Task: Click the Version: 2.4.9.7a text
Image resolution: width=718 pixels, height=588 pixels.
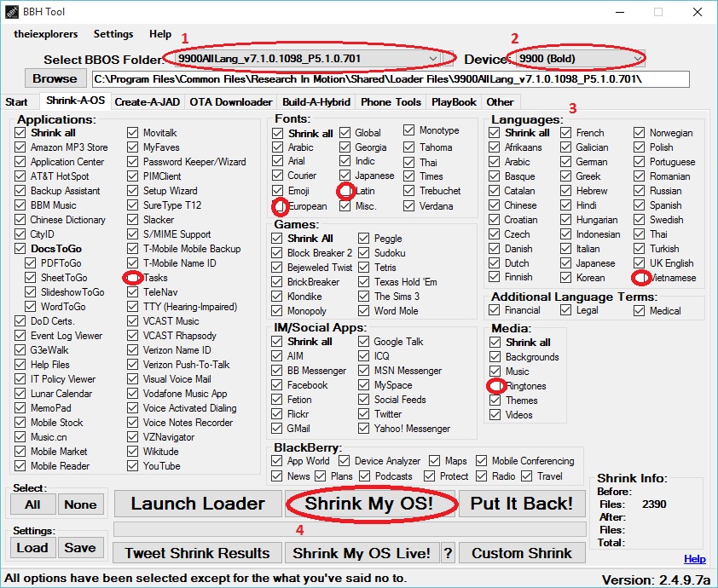Action: click(x=657, y=579)
